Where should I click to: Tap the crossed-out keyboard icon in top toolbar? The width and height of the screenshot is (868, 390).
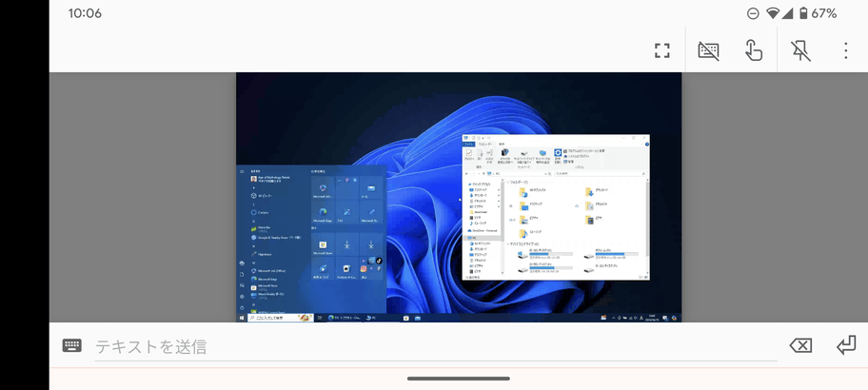[x=708, y=51]
